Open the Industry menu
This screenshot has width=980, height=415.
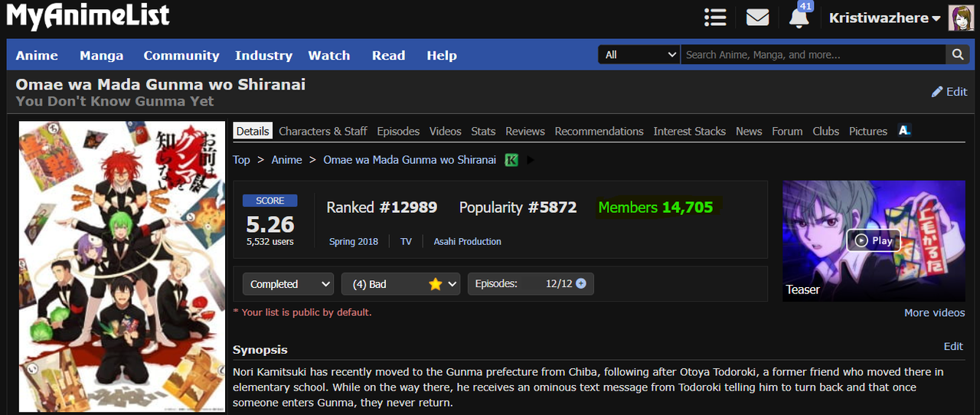point(263,55)
